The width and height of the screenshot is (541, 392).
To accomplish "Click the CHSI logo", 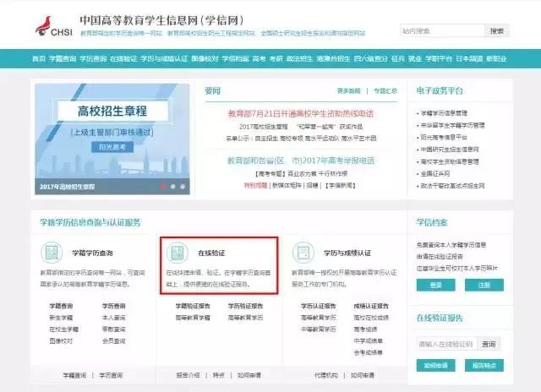I will 54,26.
